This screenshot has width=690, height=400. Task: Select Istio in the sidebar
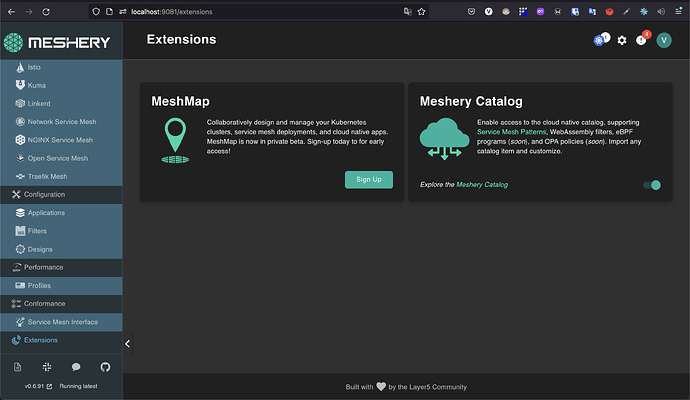click(x=61, y=67)
